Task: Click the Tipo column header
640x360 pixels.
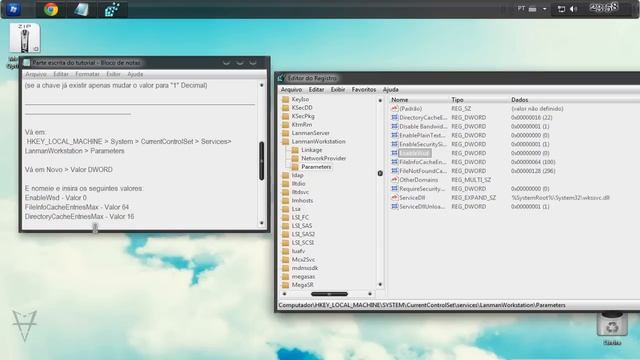Action: point(457,100)
